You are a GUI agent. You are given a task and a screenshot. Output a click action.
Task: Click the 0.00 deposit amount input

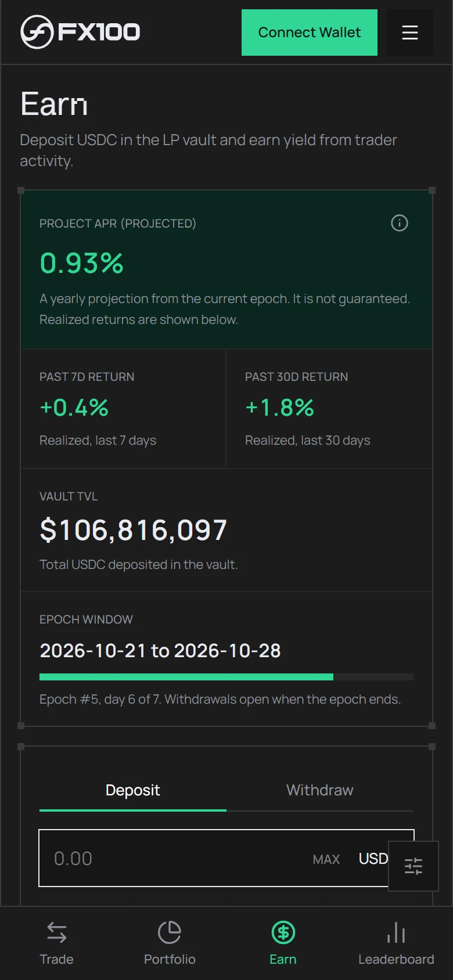coord(174,858)
